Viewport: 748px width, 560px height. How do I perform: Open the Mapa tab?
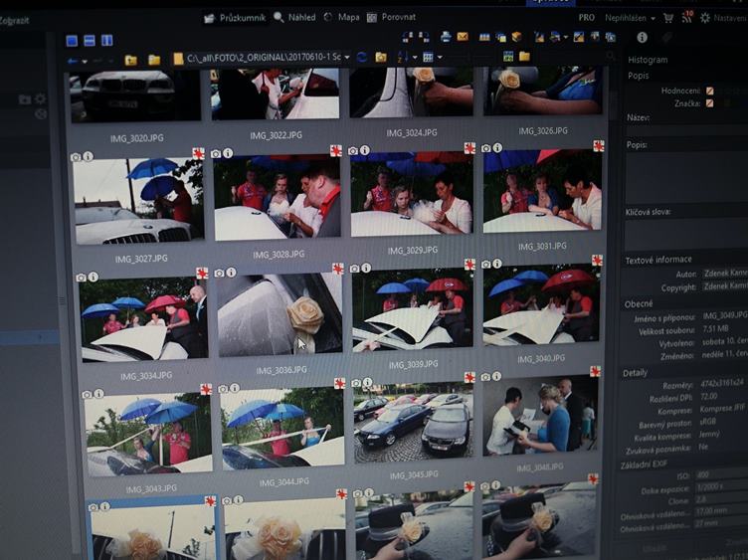pos(341,17)
